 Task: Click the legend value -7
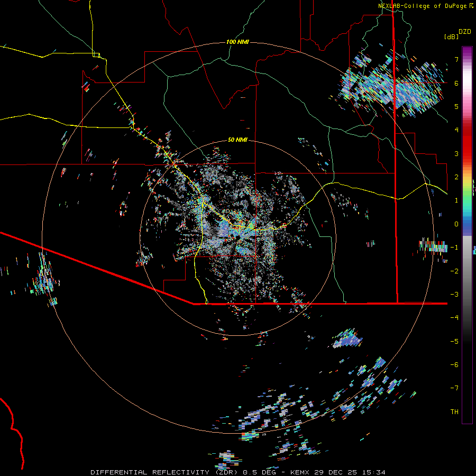pos(454,388)
